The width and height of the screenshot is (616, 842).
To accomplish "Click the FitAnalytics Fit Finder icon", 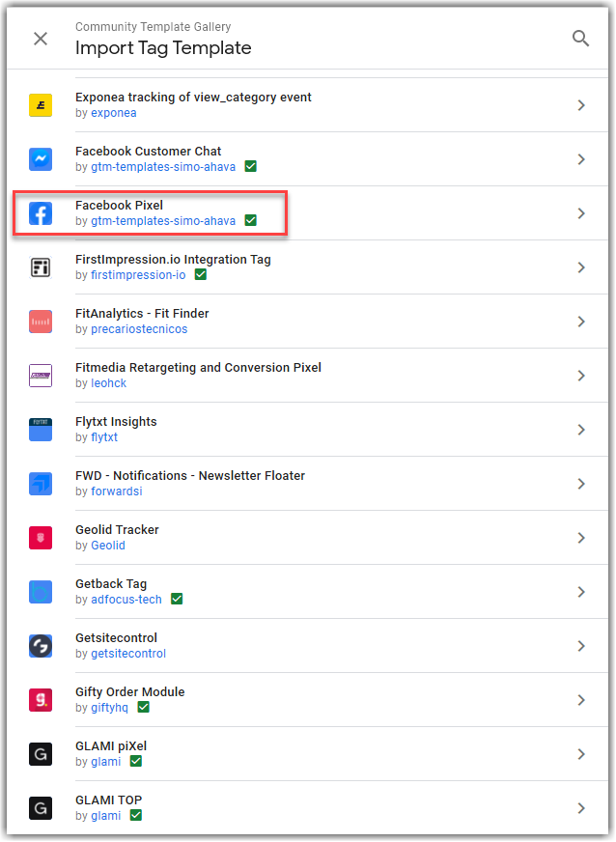I will (x=41, y=322).
